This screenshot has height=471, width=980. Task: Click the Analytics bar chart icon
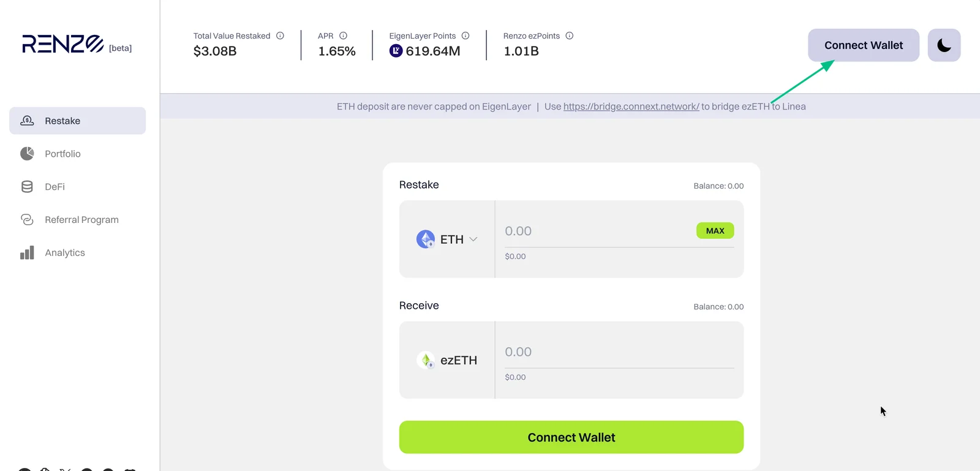tap(27, 252)
